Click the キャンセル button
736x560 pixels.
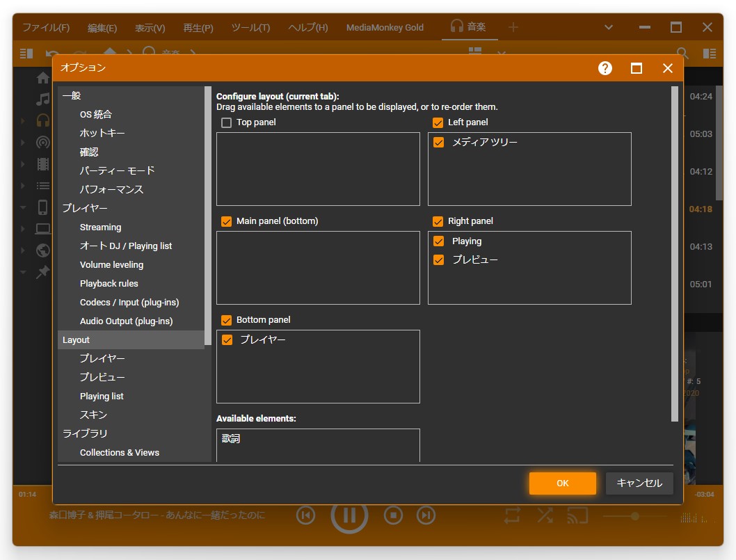tap(639, 483)
